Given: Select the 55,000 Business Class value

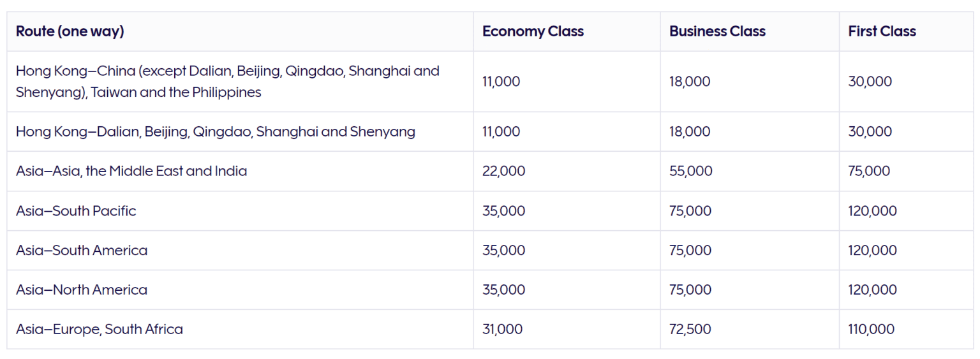Looking at the screenshot, I should pyautogui.click(x=691, y=171).
